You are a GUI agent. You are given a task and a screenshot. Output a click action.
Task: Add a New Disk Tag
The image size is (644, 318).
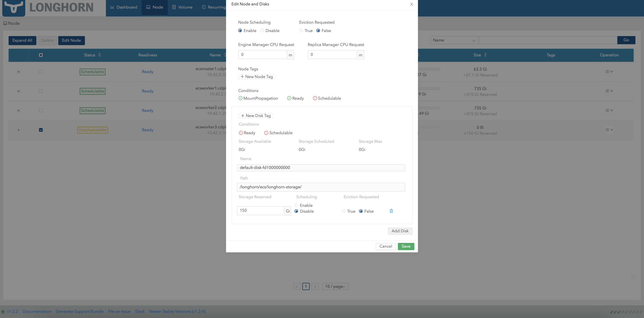tap(256, 115)
